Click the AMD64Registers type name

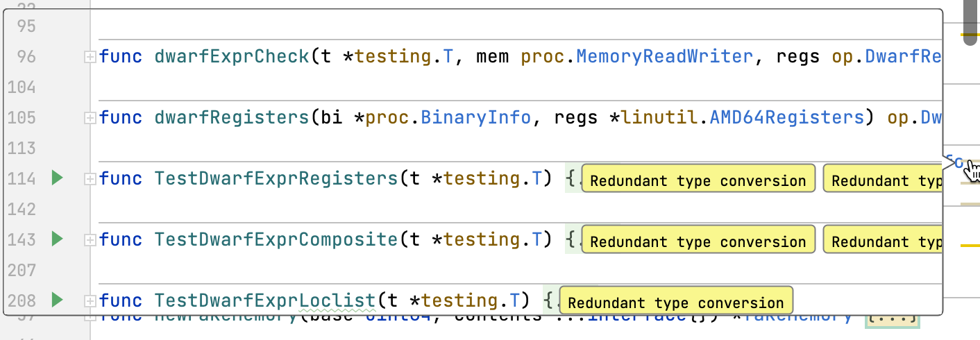click(x=787, y=117)
